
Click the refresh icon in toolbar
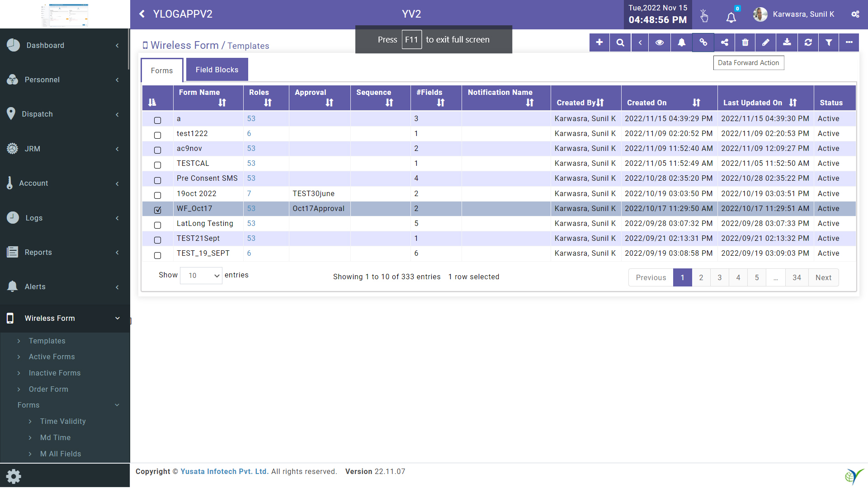[808, 42]
